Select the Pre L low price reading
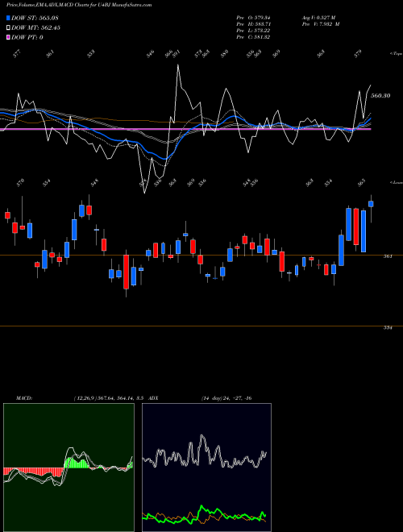This screenshot has width=403, height=532. [253, 31]
